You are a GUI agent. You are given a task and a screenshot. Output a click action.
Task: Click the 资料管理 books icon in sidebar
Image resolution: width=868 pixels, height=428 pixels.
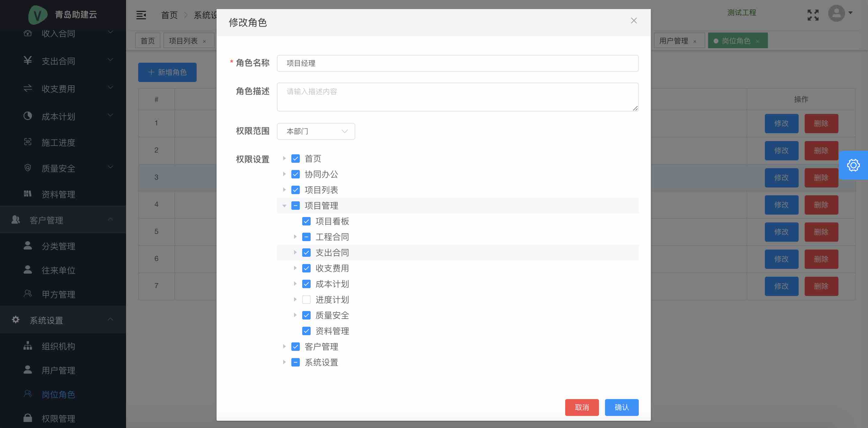tap(28, 194)
